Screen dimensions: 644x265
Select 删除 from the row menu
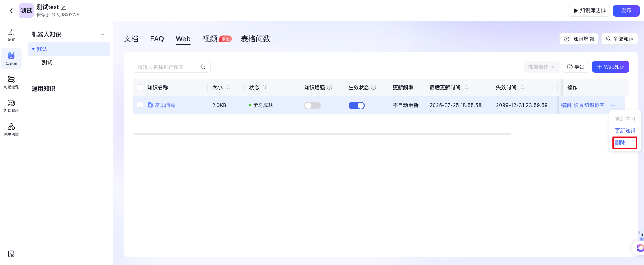620,142
